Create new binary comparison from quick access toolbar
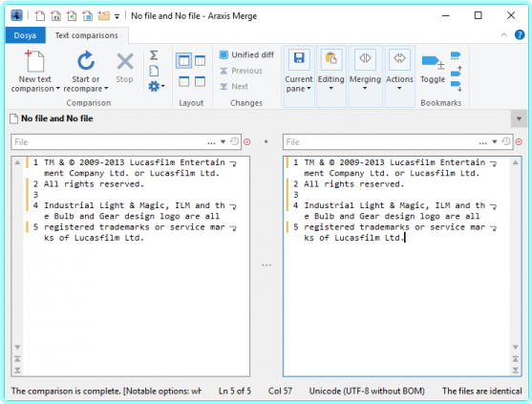The image size is (532, 404). click(x=55, y=15)
